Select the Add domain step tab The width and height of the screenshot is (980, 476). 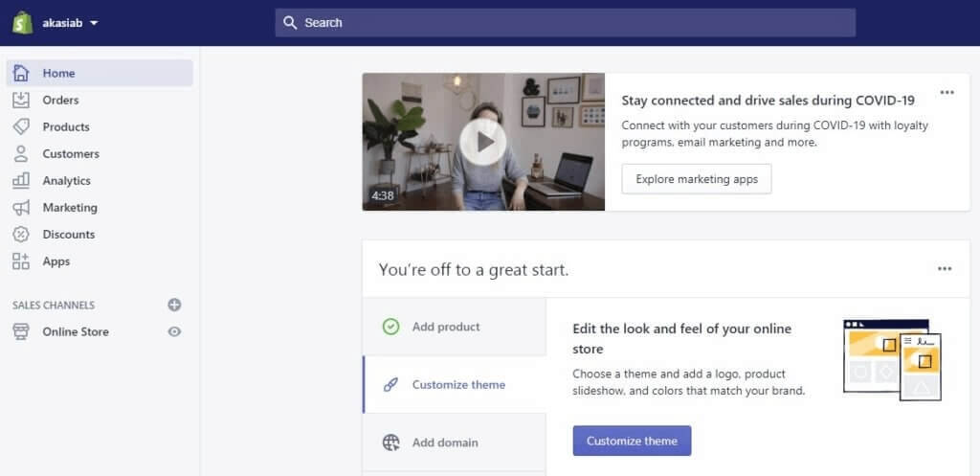[445, 442]
